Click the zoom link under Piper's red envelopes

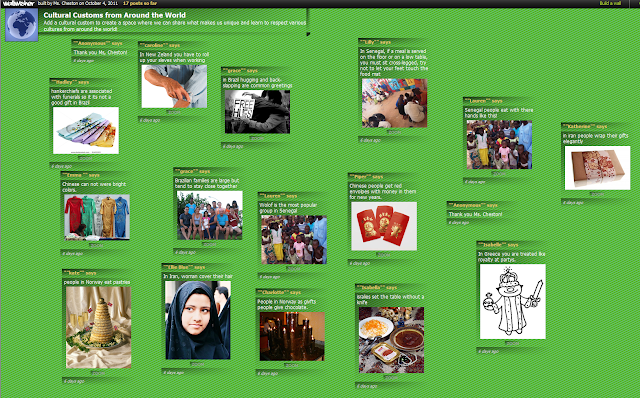[x=383, y=254]
